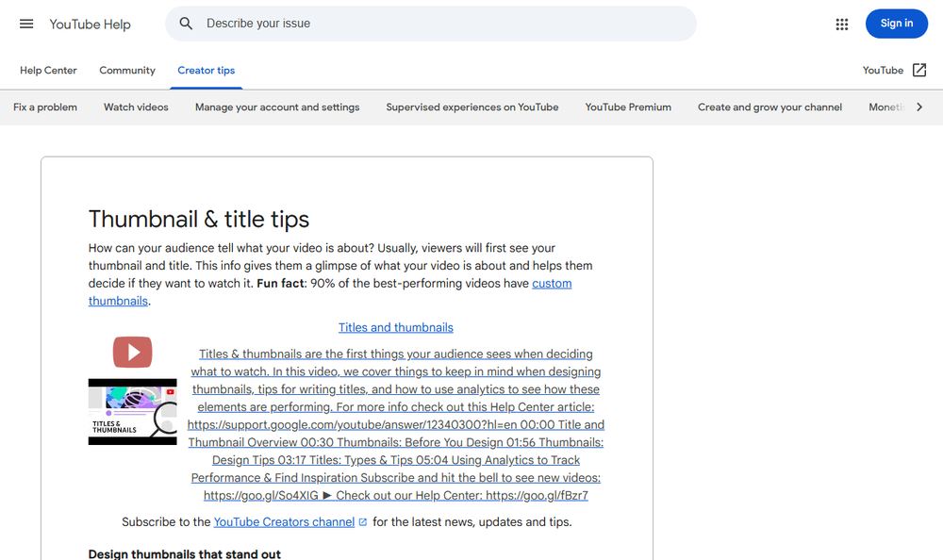Open the partially visible Monetization category
943x560 pixels.
pyautogui.click(x=885, y=107)
